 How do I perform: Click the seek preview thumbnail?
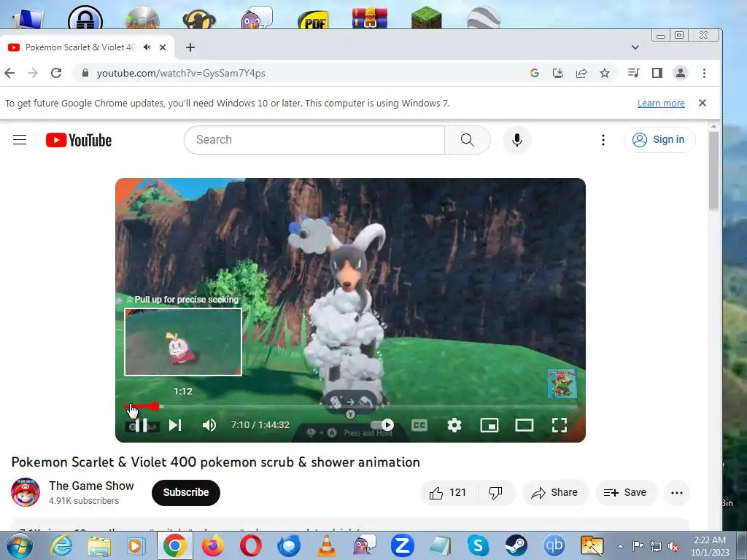click(x=183, y=342)
